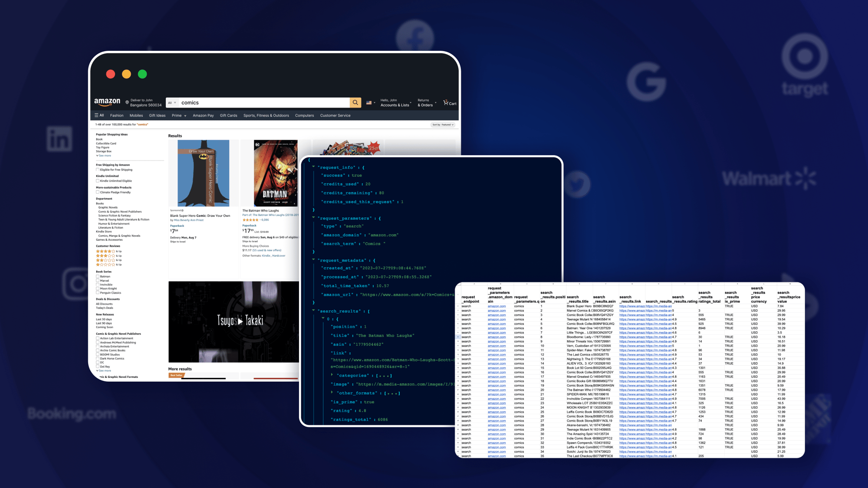The image size is (868, 488).
Task: Click the green window traffic-light dot
Action: tap(142, 74)
